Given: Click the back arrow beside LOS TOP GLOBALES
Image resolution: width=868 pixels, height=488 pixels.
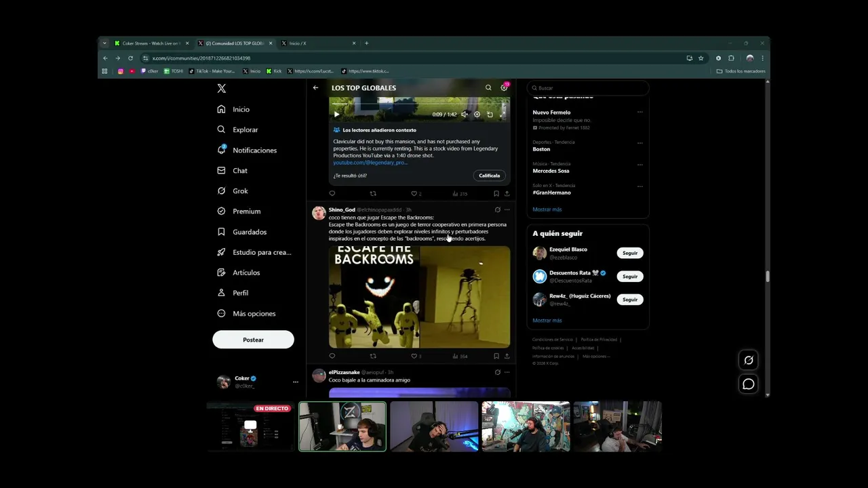Looking at the screenshot, I should [x=315, y=87].
